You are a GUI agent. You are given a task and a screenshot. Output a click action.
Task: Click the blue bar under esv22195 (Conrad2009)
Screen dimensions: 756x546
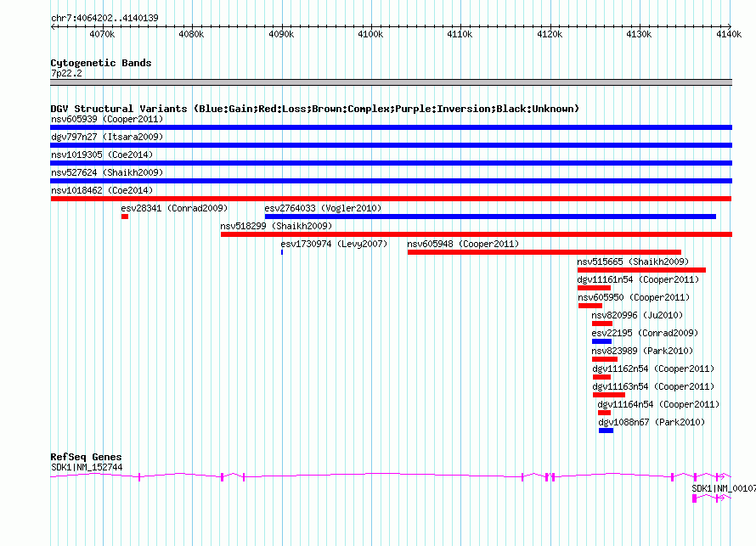(x=601, y=341)
